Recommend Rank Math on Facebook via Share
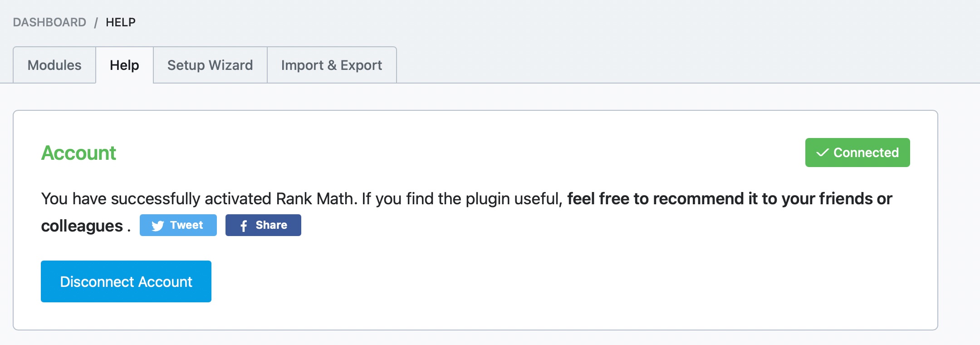 click(263, 225)
